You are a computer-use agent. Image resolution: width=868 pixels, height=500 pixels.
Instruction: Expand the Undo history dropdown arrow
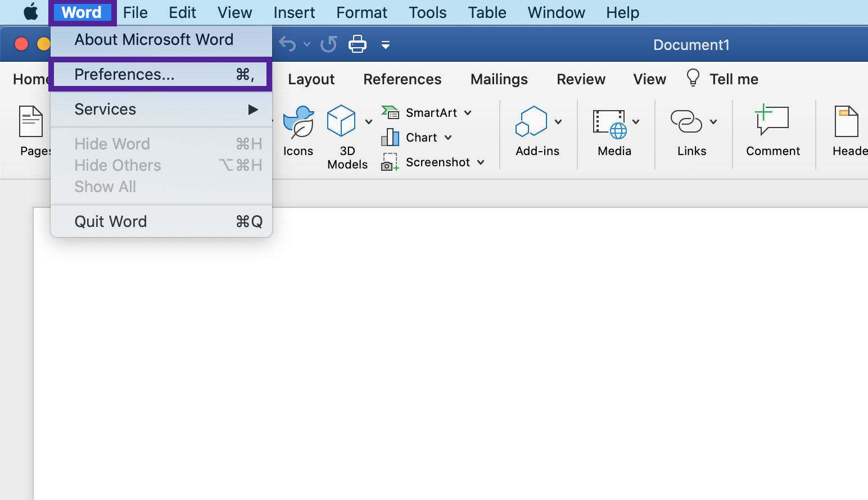tap(307, 44)
